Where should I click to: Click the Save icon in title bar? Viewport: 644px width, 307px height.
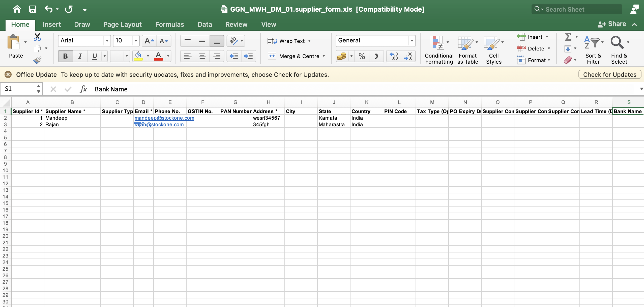[33, 9]
